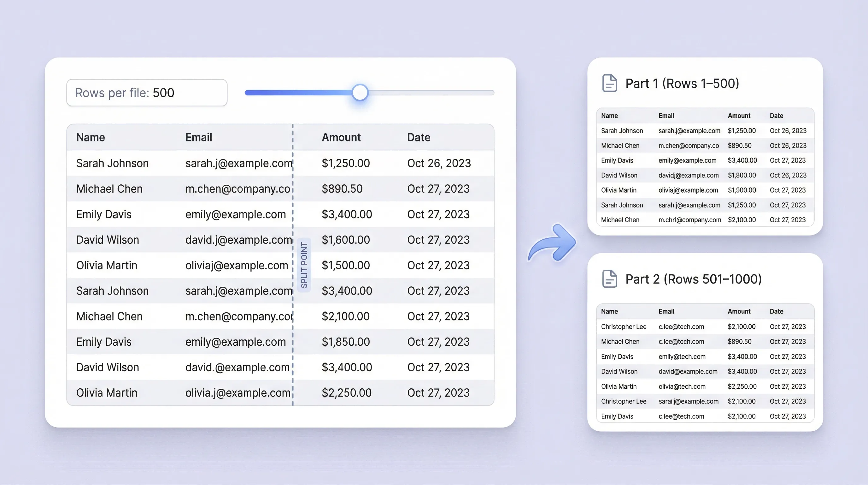The height and width of the screenshot is (485, 868).
Task: Click the Email column header
Action: 198,137
